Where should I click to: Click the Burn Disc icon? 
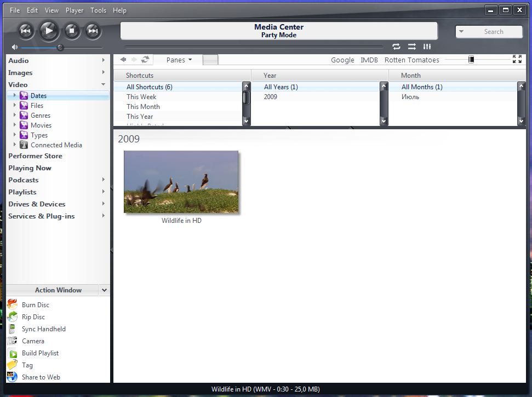13,304
